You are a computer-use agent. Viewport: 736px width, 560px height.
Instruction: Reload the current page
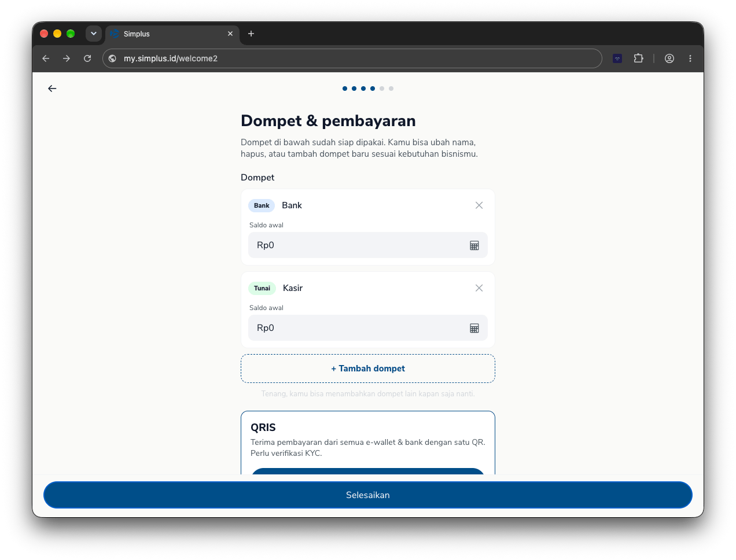[x=87, y=58]
